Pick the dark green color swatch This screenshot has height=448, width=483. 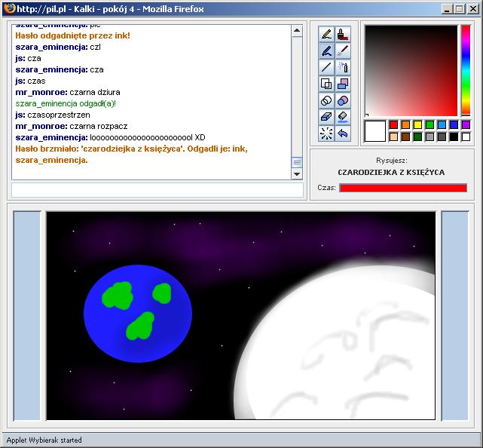coord(417,137)
